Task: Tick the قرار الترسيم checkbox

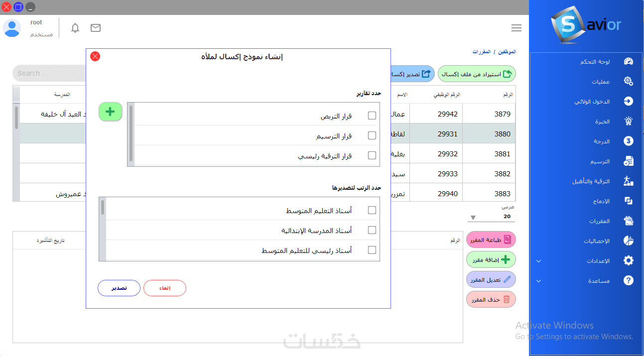Action: point(372,135)
